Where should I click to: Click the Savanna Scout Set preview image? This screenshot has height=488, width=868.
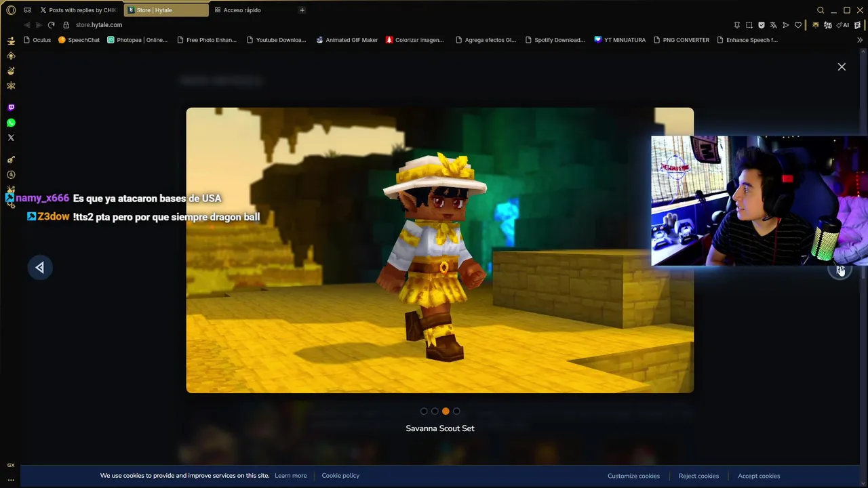pos(440,250)
